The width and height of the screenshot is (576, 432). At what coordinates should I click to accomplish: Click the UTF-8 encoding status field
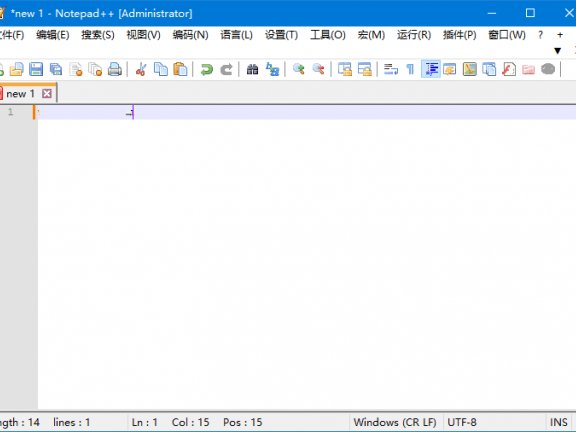pos(462,422)
